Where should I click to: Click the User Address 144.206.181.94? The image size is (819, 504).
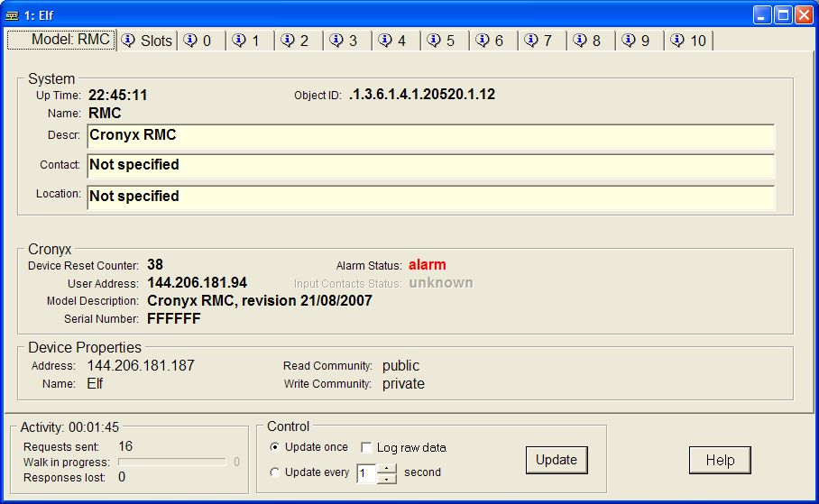[197, 283]
